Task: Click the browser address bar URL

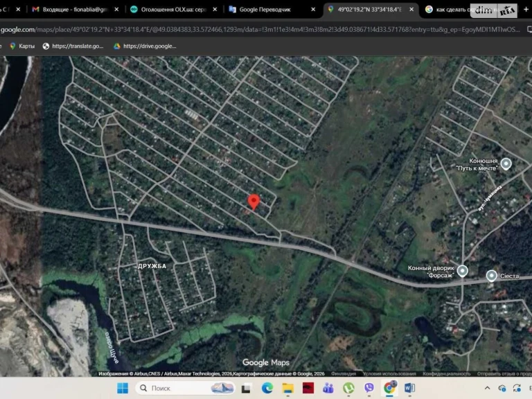Action: (260, 30)
